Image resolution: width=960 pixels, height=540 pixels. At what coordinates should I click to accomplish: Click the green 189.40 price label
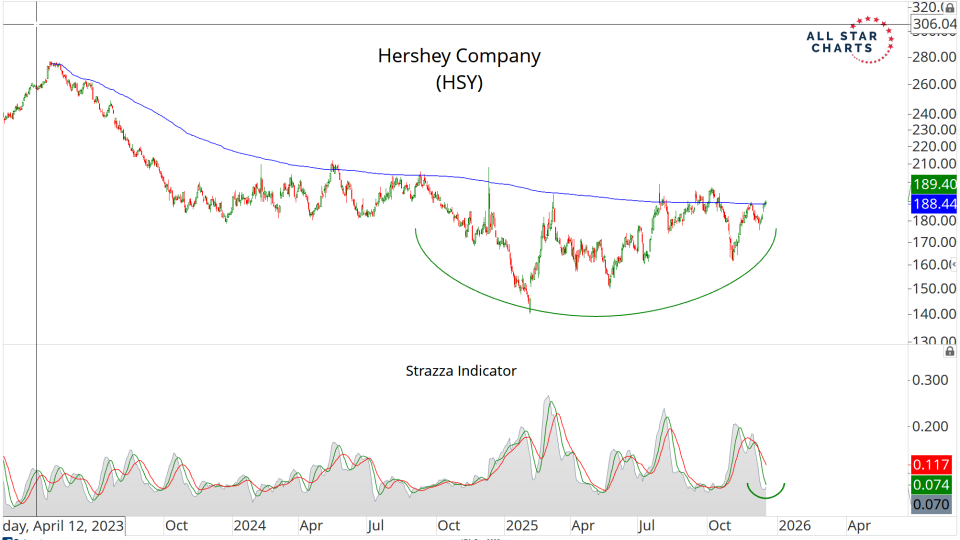[934, 184]
